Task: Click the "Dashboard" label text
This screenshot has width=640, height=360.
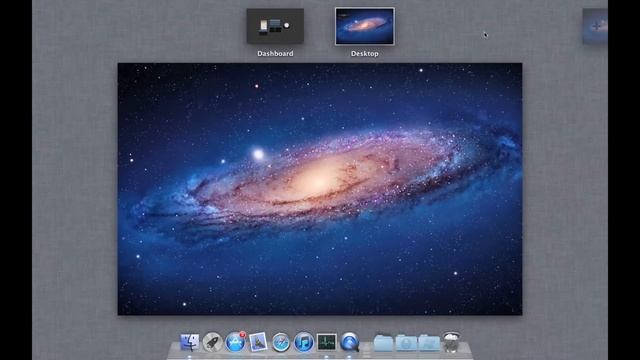Action: coord(275,53)
